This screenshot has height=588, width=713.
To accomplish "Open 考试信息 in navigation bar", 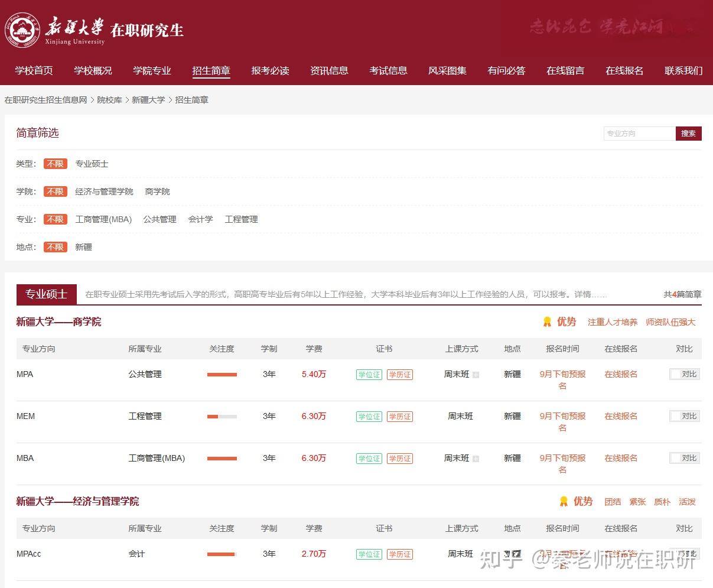I will pyautogui.click(x=388, y=70).
